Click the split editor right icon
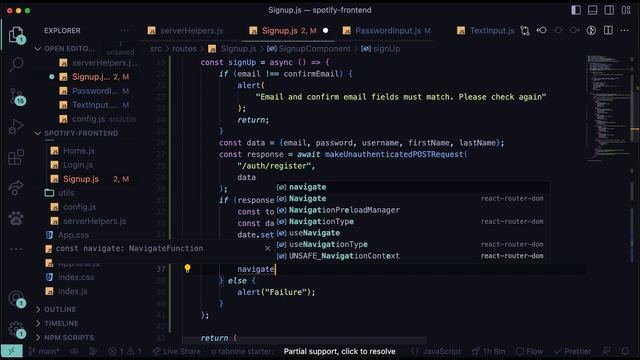640x360 pixels. click(608, 31)
